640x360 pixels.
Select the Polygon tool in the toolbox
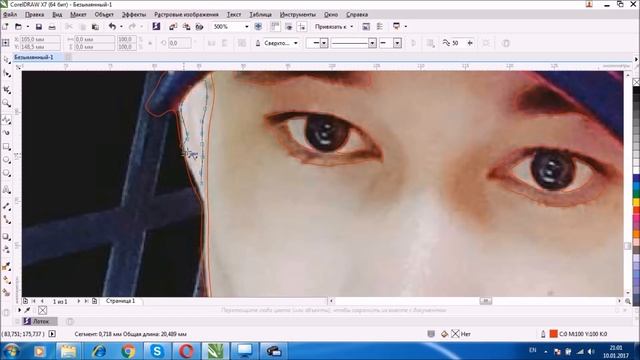pos(6,173)
